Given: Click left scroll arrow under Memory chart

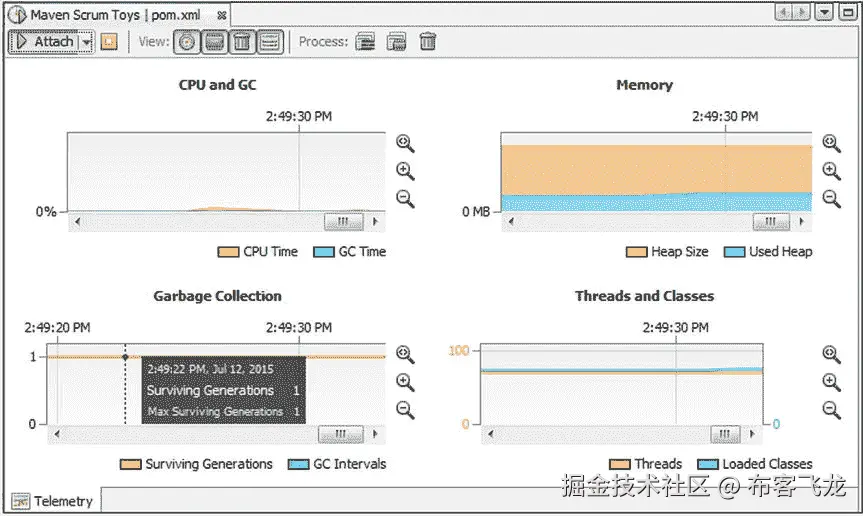Looking at the screenshot, I should (511, 222).
